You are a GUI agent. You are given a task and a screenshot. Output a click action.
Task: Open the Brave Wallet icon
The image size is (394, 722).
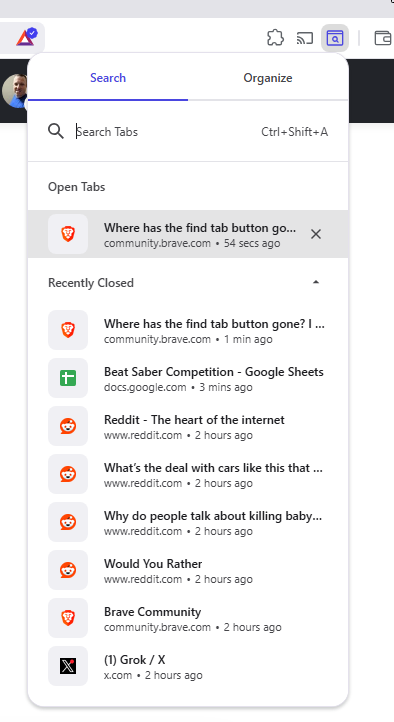(x=383, y=38)
